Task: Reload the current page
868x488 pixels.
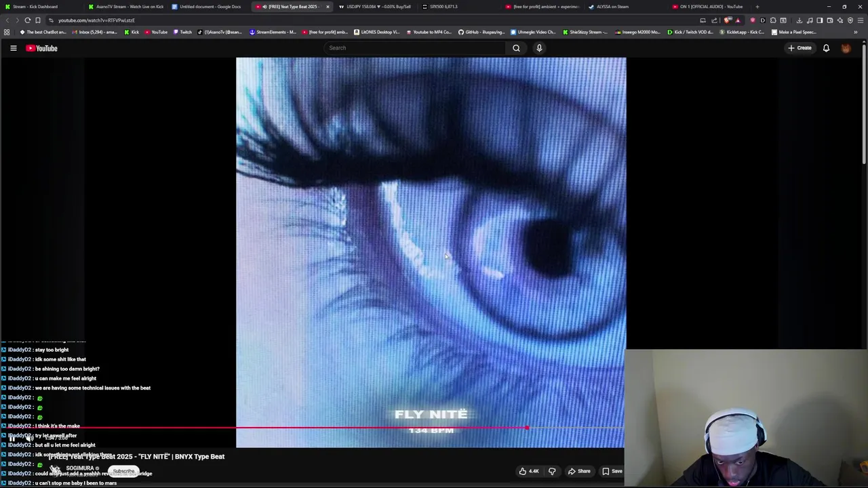Action: (x=27, y=20)
